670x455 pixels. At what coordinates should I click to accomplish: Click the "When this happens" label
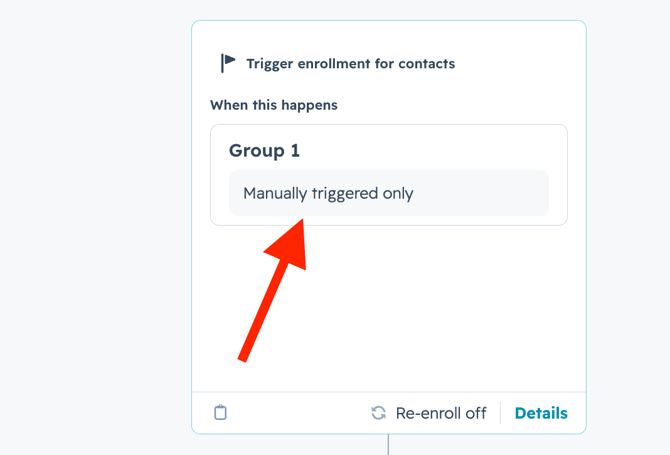tap(273, 105)
